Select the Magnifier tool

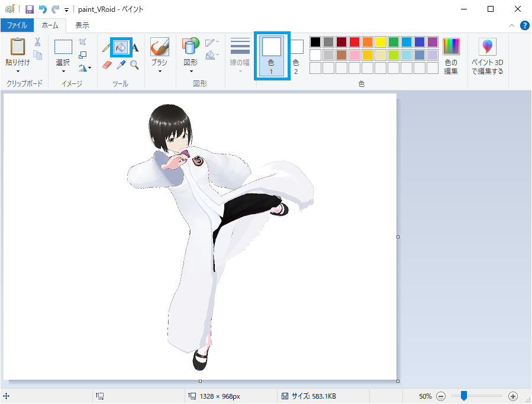[x=134, y=65]
